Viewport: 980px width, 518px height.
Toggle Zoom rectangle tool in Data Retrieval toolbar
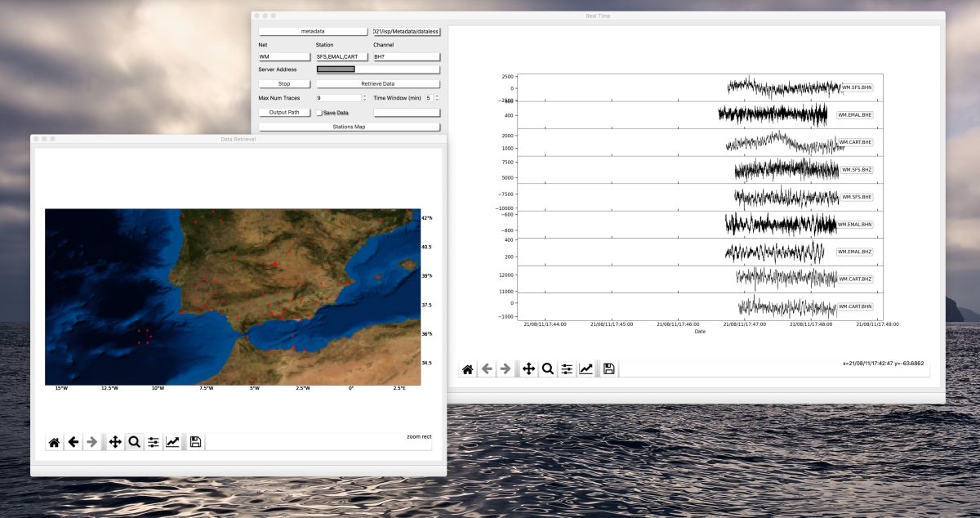pyautogui.click(x=134, y=442)
